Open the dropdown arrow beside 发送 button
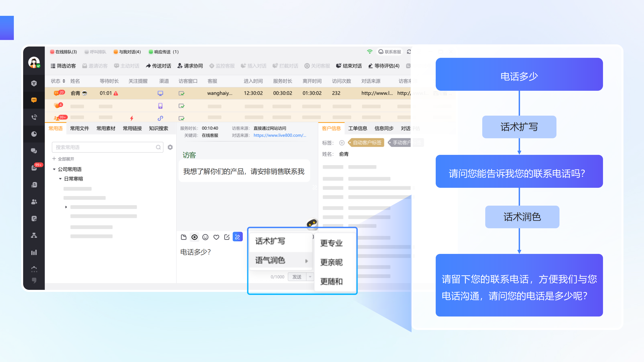The height and width of the screenshot is (362, 644). tap(310, 277)
